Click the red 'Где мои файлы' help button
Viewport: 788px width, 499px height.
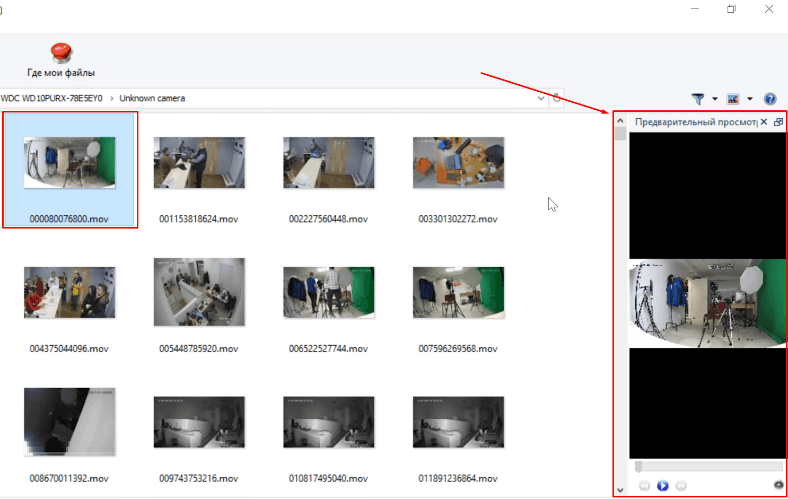[x=61, y=60]
